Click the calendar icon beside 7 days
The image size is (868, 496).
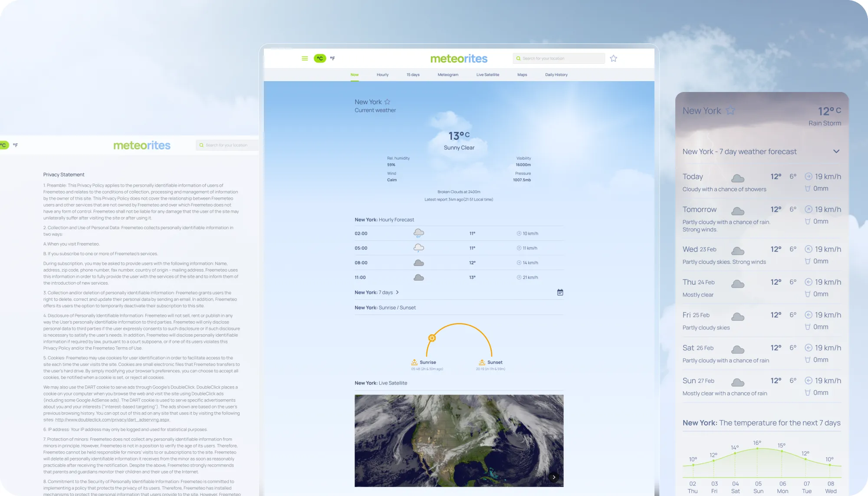560,292
